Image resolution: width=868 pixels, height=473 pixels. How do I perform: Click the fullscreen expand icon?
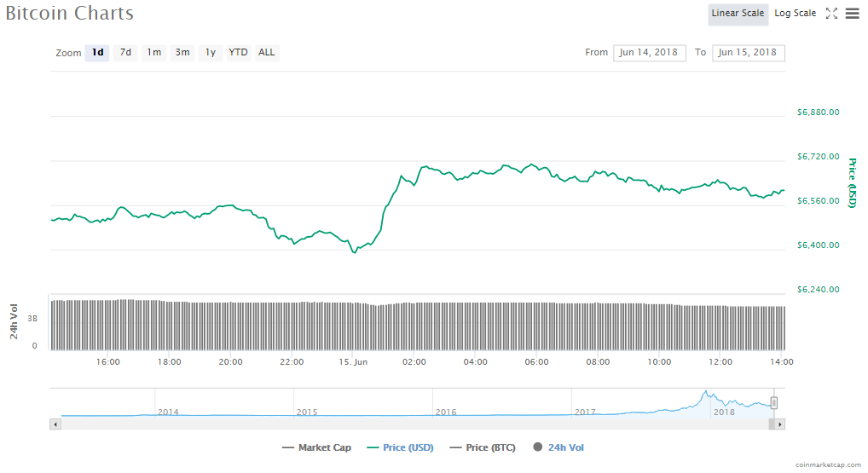click(831, 14)
